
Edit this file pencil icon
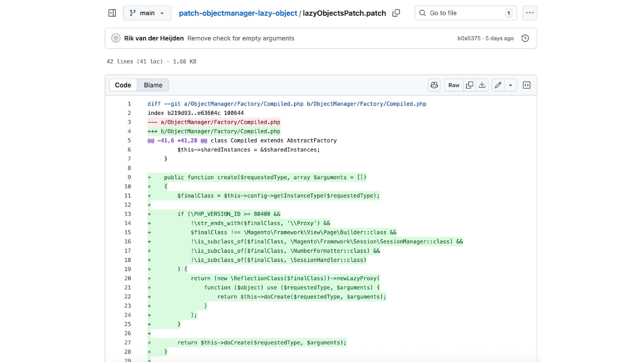click(498, 85)
